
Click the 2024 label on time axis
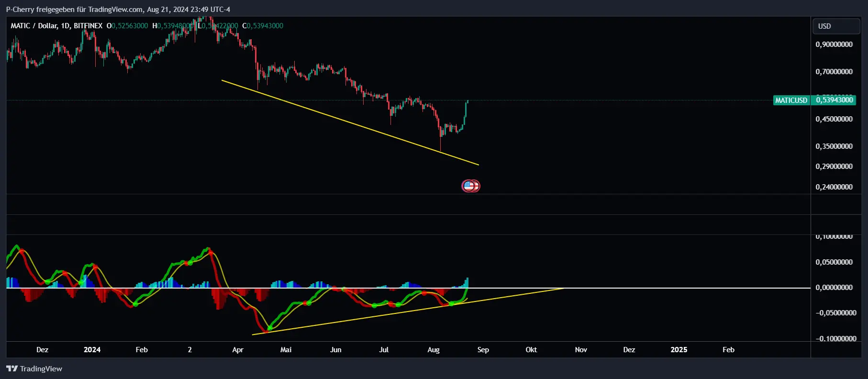92,349
